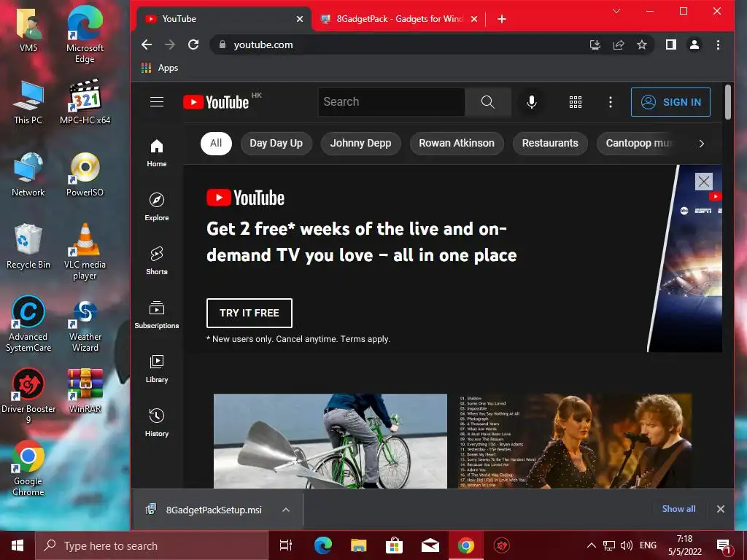Expand options for 8GadgetPackSetup.msi download
This screenshot has height=560, width=747.
[286, 510]
